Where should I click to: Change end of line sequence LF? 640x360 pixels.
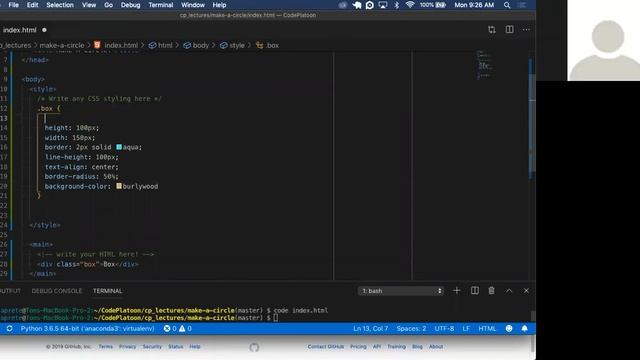click(x=466, y=329)
